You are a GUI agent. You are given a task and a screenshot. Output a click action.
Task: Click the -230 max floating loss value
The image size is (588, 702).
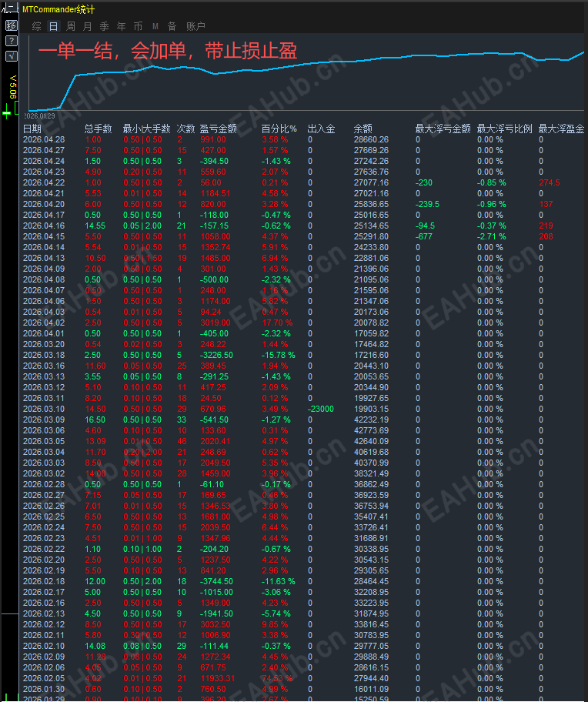pos(424,182)
